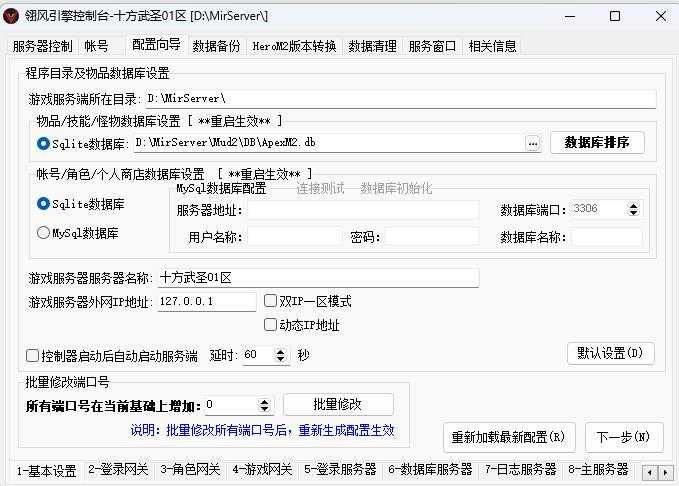
Task: Open 相关信息 tab
Action: pos(492,46)
